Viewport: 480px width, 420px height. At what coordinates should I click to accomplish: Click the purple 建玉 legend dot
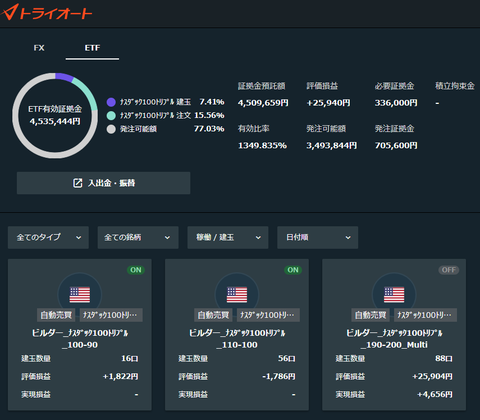tap(111, 102)
